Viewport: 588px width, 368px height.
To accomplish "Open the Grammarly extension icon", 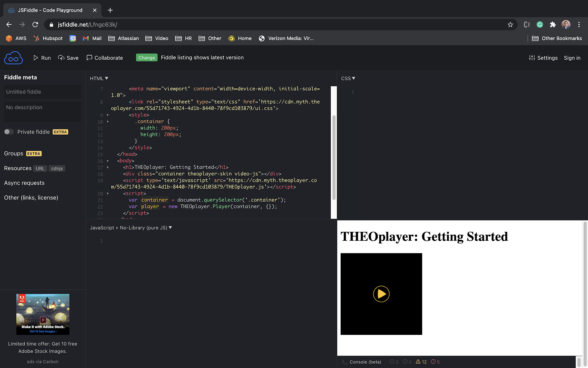I will click(x=539, y=24).
